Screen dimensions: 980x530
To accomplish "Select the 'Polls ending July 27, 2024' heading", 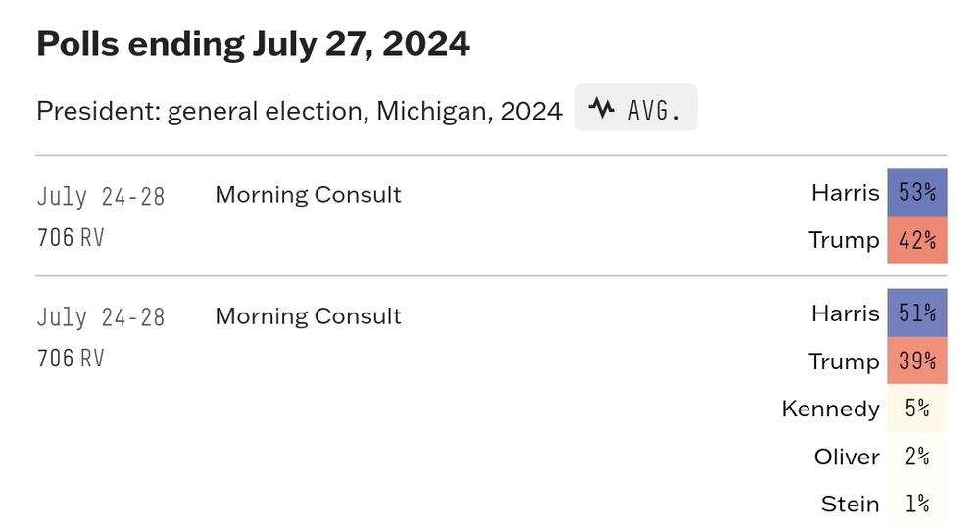I will click(253, 44).
